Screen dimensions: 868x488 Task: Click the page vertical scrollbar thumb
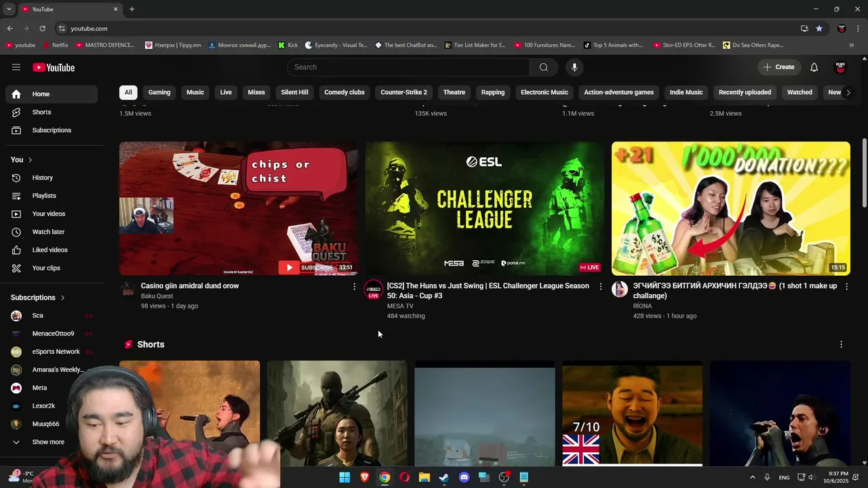tap(864, 174)
